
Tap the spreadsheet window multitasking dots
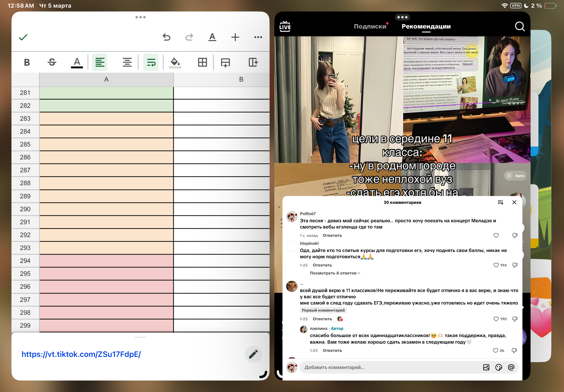pyautogui.click(x=141, y=17)
